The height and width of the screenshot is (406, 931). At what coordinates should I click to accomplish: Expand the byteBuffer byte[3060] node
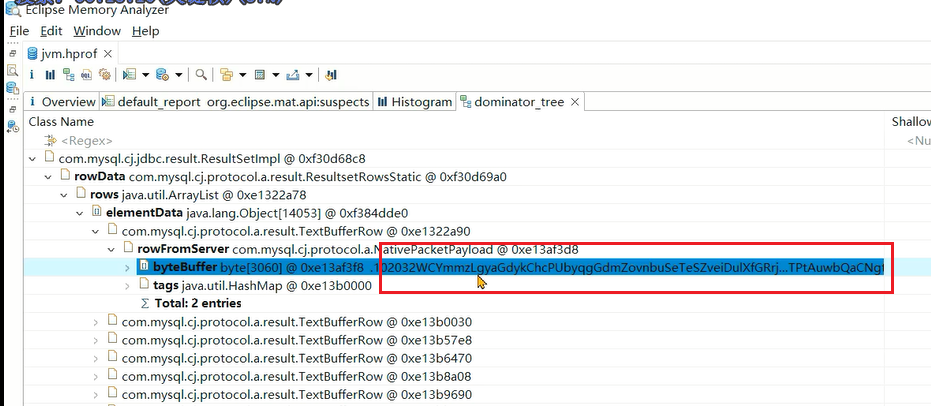pyautogui.click(x=127, y=268)
